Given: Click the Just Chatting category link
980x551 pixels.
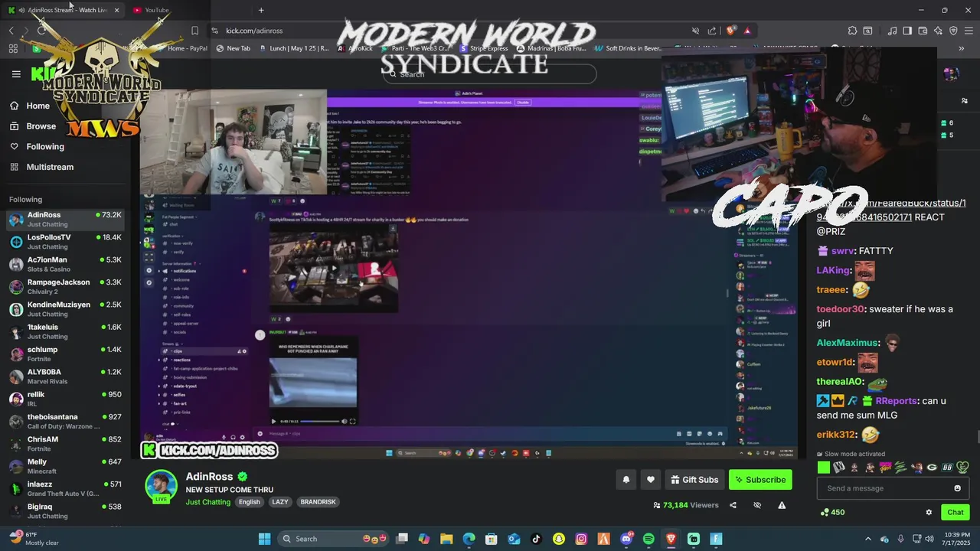Looking at the screenshot, I should point(207,502).
